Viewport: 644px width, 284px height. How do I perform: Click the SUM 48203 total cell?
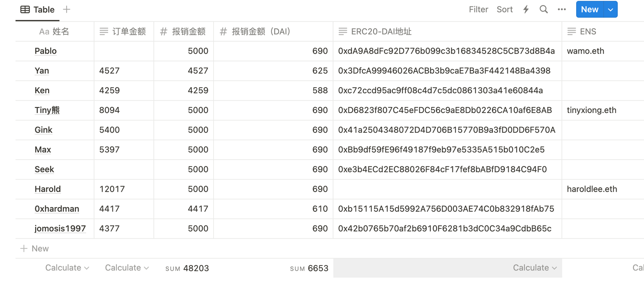pos(187,267)
